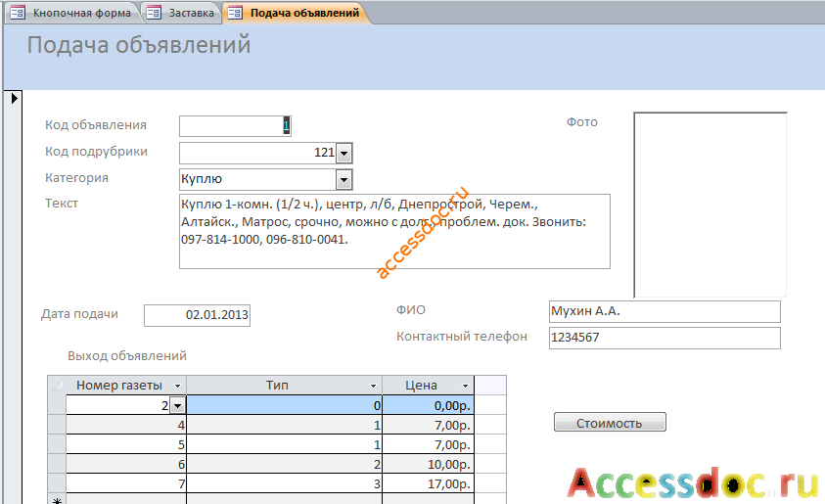Click the Цена cell in newspaper 5 row
Viewport: 825px width, 504px height.
[x=429, y=444]
